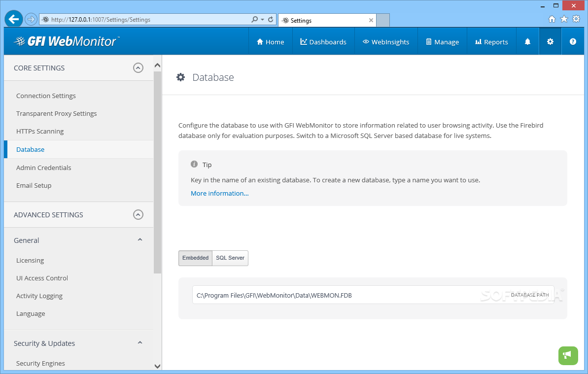588x374 pixels.
Task: Click the More information link
Action: (x=219, y=193)
